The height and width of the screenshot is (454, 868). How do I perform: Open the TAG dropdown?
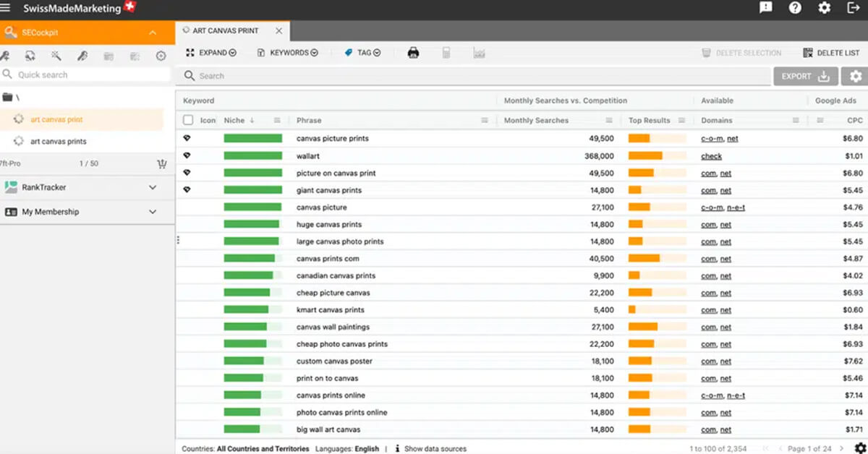pyautogui.click(x=362, y=53)
